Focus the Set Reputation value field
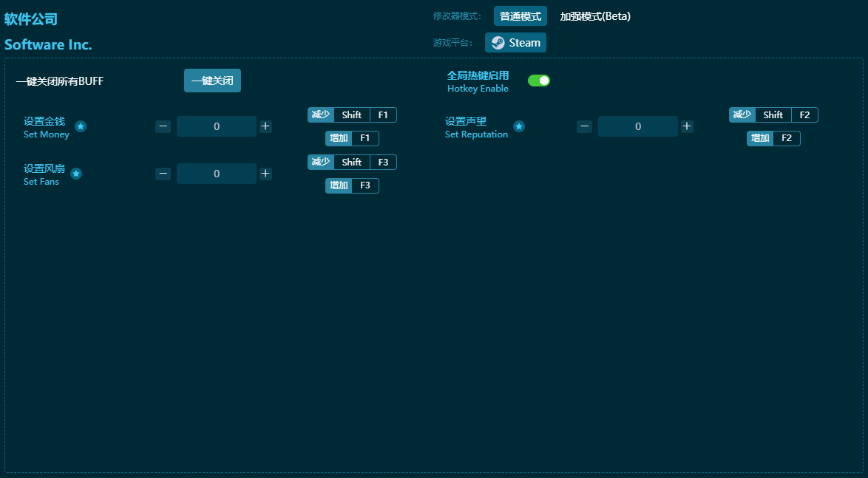Image resolution: width=868 pixels, height=478 pixels. [637, 126]
